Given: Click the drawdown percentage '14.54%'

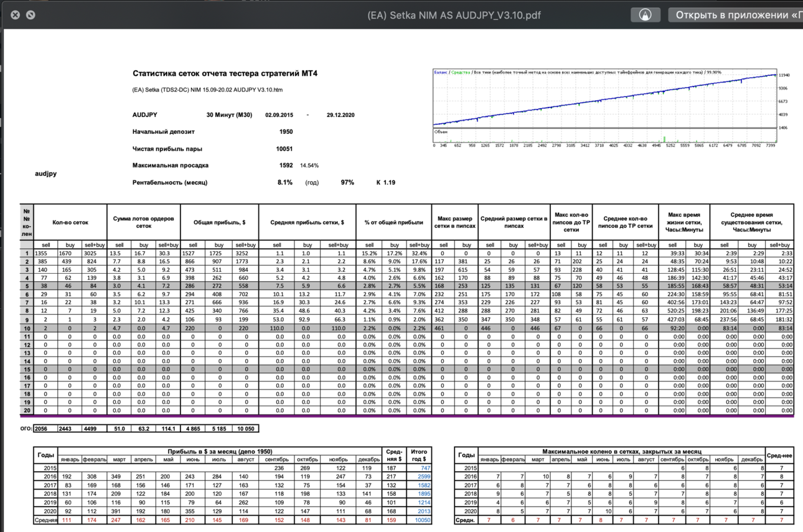Looking at the screenshot, I should (309, 166).
